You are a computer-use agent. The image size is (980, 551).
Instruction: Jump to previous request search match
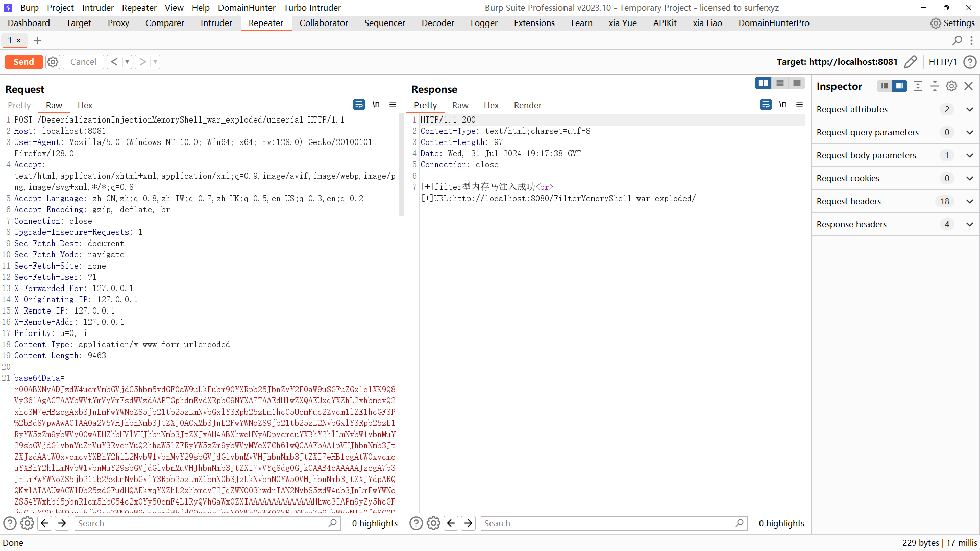pyautogui.click(x=45, y=523)
